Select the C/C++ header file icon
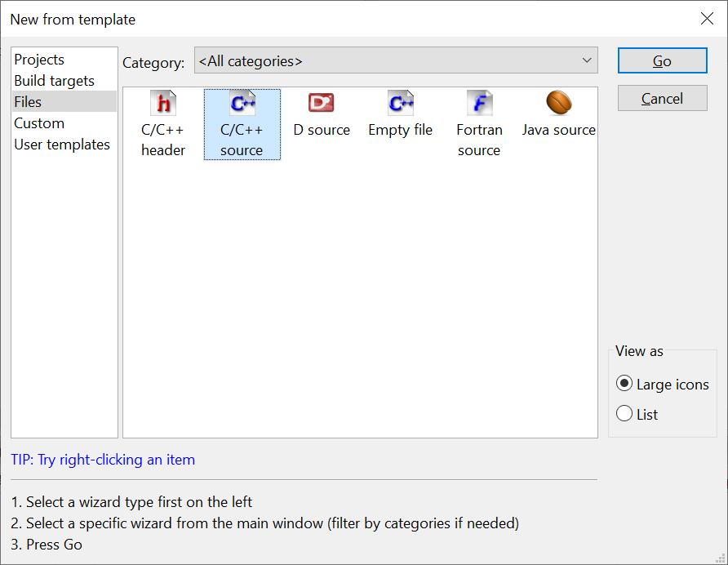 (163, 104)
